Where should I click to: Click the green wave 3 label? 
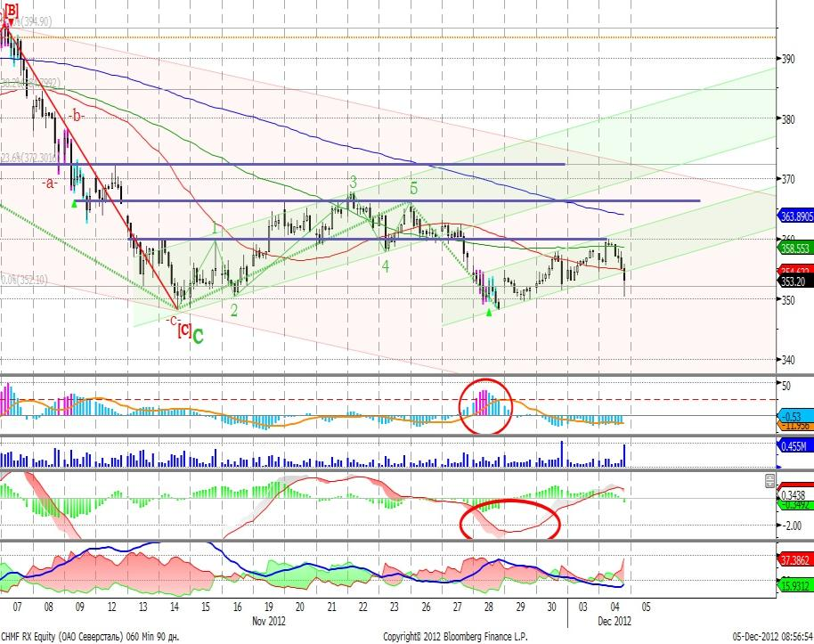pos(353,181)
